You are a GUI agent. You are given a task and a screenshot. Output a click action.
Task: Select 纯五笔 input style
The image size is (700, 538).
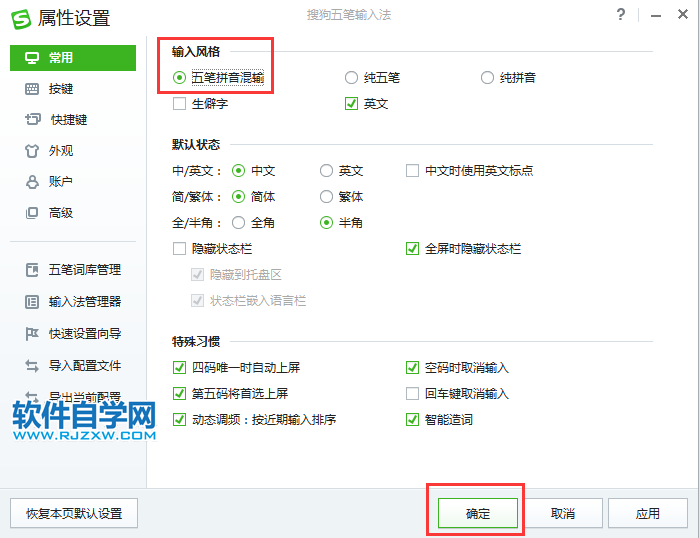[351, 78]
